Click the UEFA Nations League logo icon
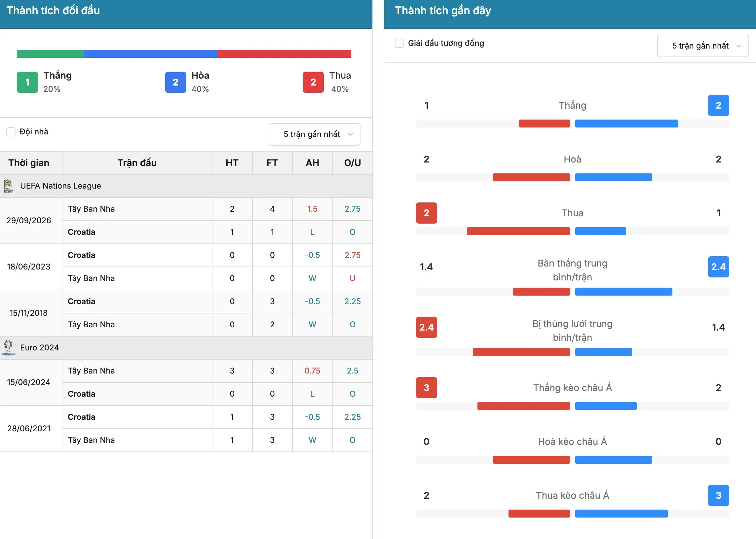 8,186
